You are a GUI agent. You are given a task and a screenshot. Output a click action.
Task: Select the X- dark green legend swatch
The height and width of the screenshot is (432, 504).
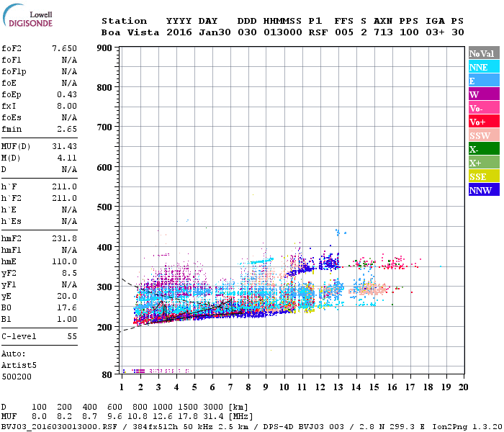(x=484, y=149)
